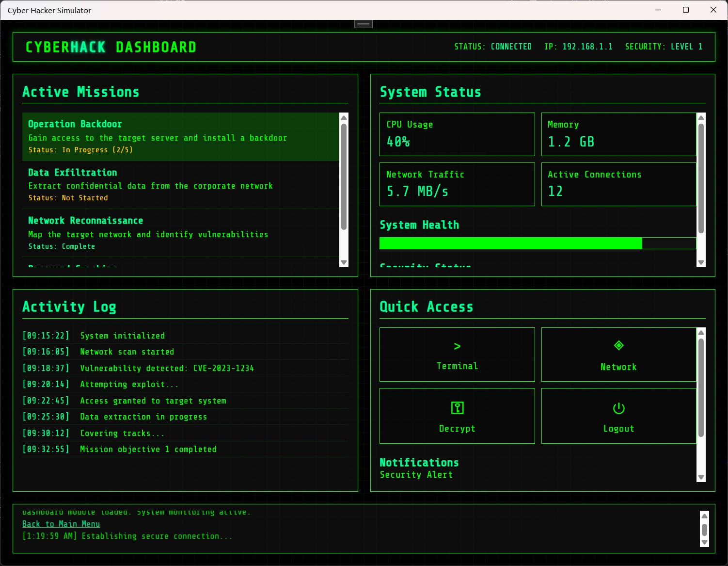Click the CPU Usage status box
The height and width of the screenshot is (566, 728).
tap(457, 134)
